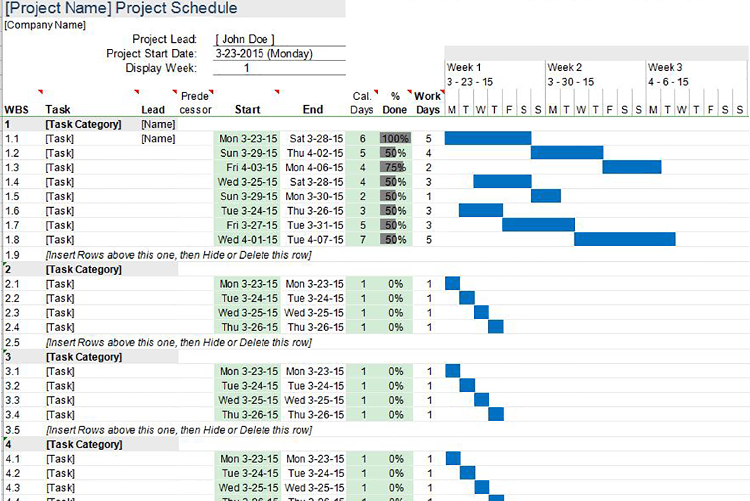Select the Display Week value cell

[279, 68]
